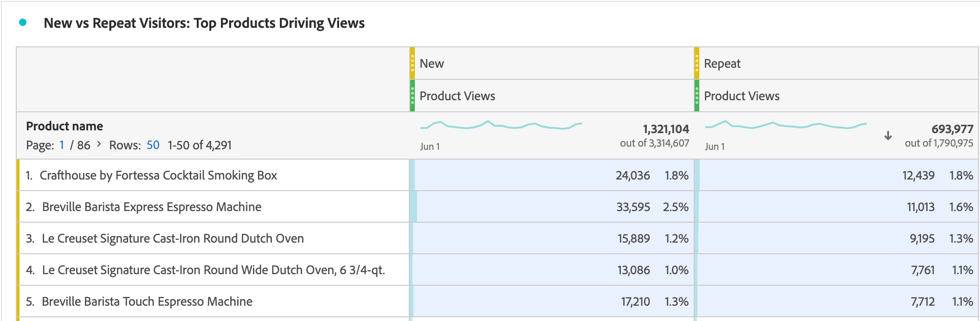980x321 pixels.
Task: Click the Repeat value cell 7,761
Action: (836, 270)
